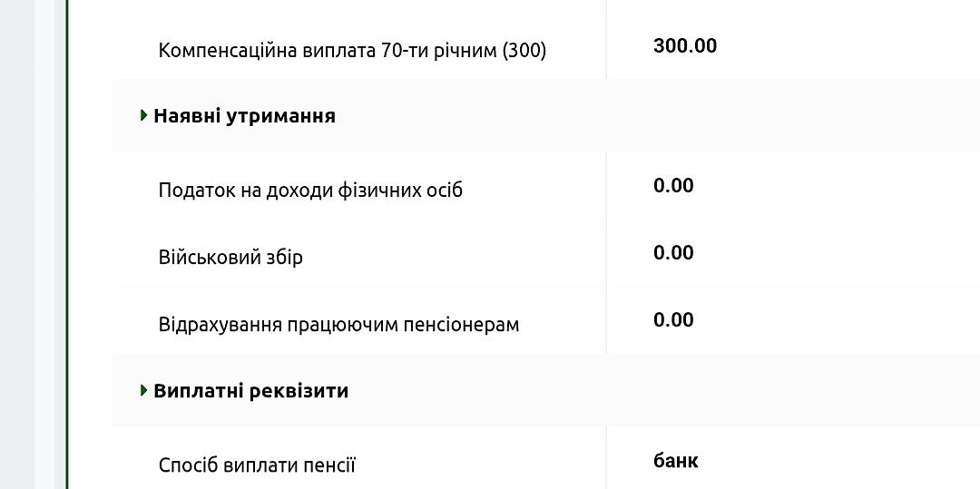Click the green vertical bar on the left
The image size is (980, 489).
67,245
